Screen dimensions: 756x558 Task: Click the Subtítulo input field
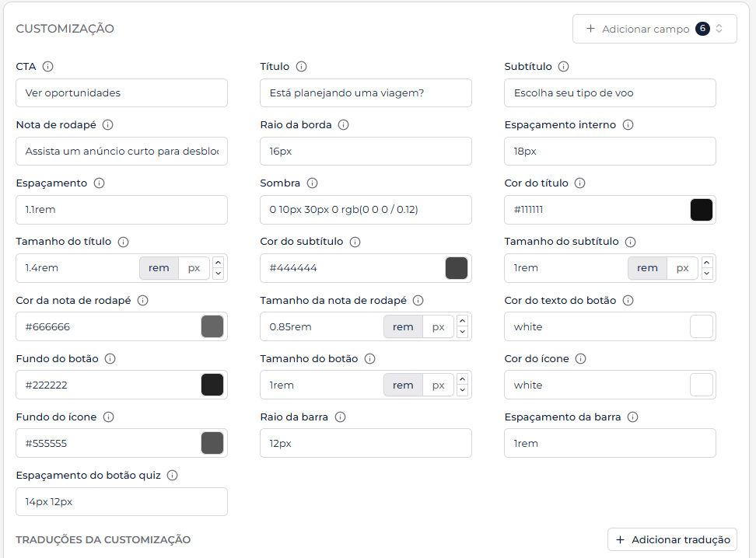tap(610, 93)
